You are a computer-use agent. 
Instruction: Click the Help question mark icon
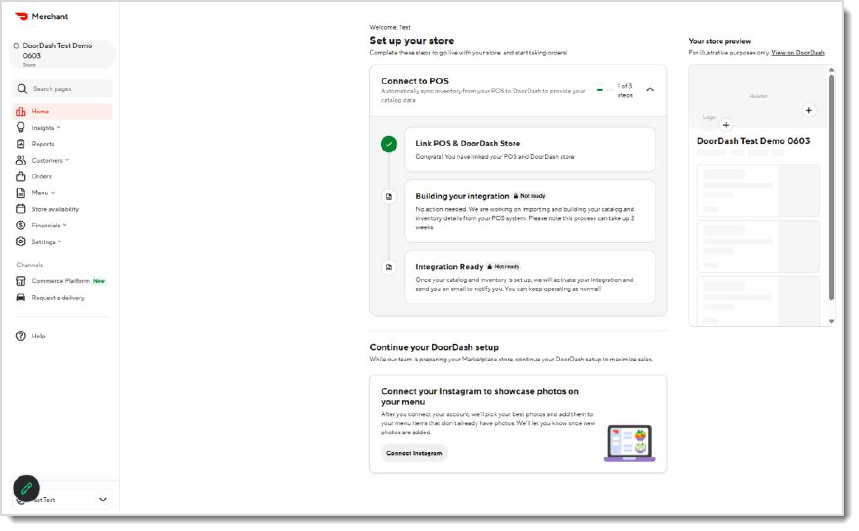(x=21, y=336)
